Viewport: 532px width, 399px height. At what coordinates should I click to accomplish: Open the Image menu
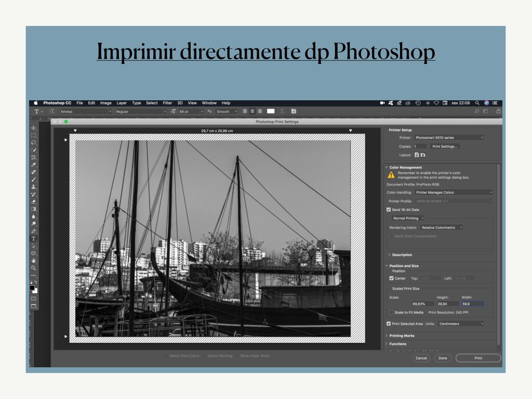[105, 103]
